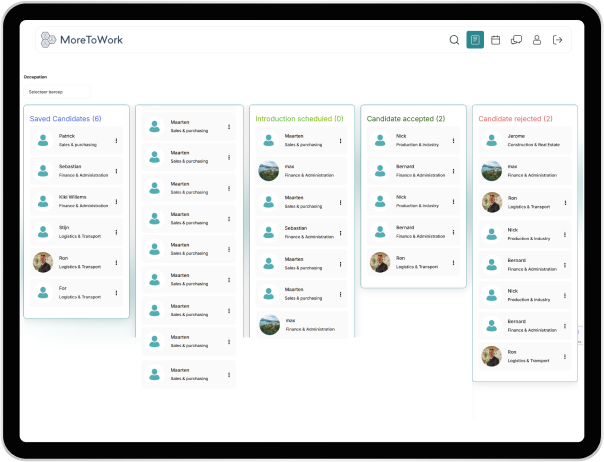
Task: Open three-dot menu for Patrick's card
Action: point(117,140)
